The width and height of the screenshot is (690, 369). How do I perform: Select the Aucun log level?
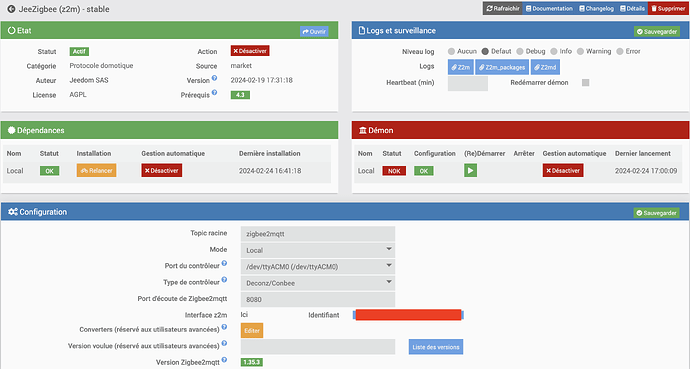tap(451, 51)
